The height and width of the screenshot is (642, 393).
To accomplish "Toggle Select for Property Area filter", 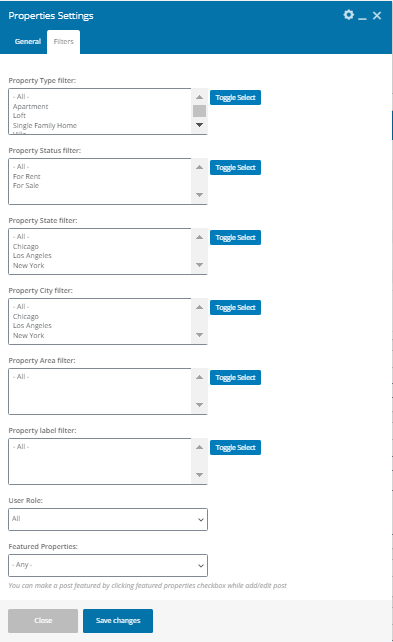I will tap(235, 378).
